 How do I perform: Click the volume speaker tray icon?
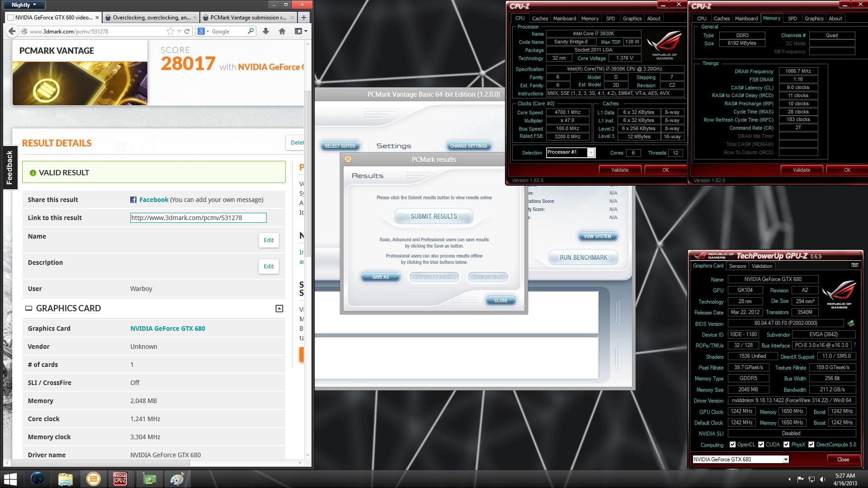(x=822, y=479)
